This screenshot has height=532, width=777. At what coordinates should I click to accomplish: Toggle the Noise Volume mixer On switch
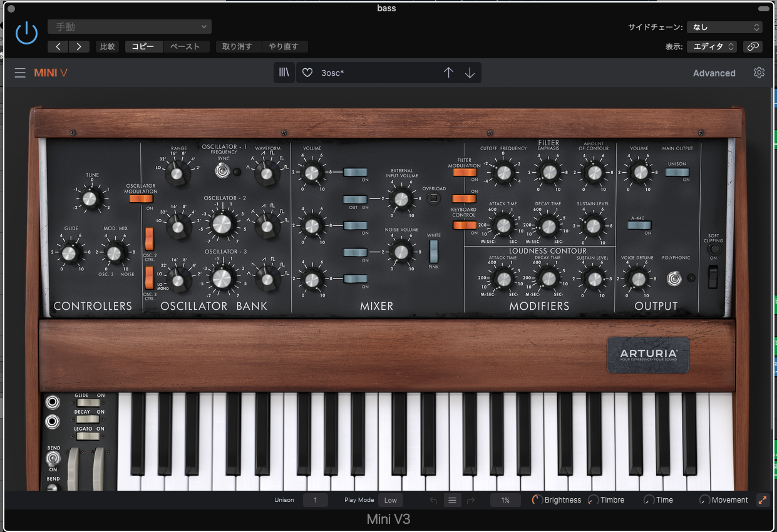[355, 252]
